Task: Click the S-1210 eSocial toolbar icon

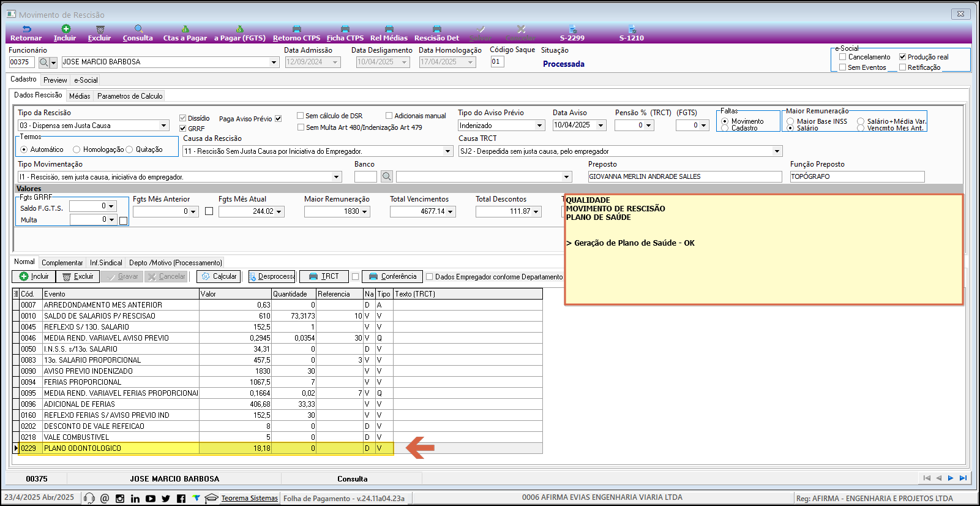Action: point(632,29)
